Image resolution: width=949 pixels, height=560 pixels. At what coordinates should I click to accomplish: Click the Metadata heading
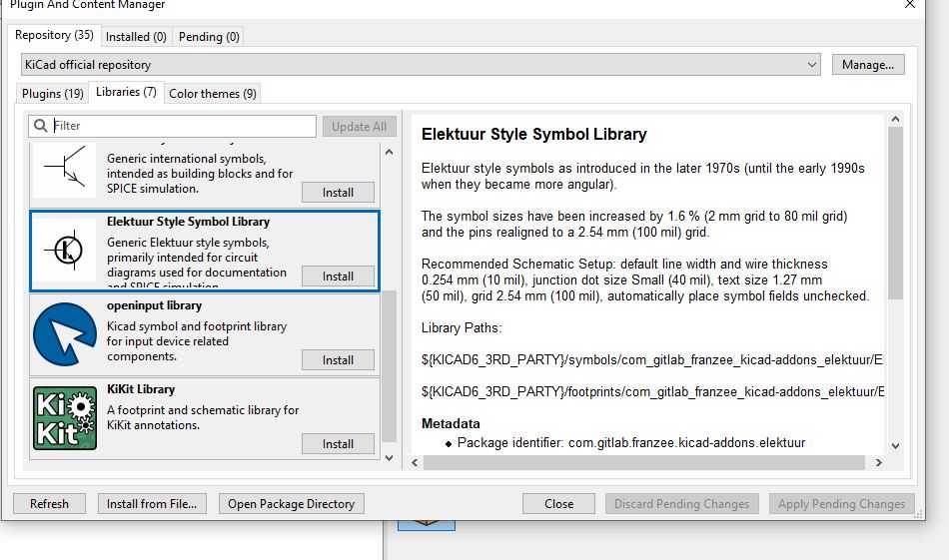tap(451, 423)
